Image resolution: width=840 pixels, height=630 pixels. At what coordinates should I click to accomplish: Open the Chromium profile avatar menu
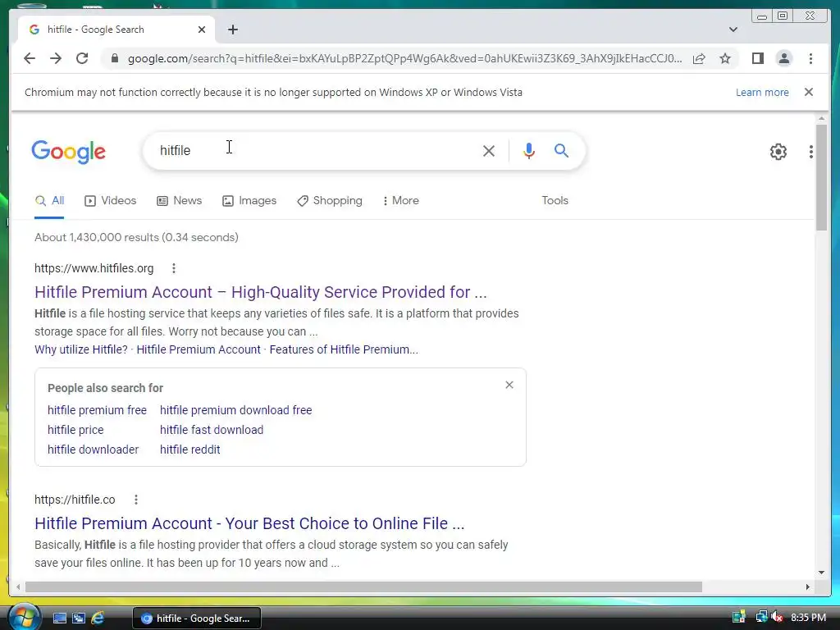[783, 58]
